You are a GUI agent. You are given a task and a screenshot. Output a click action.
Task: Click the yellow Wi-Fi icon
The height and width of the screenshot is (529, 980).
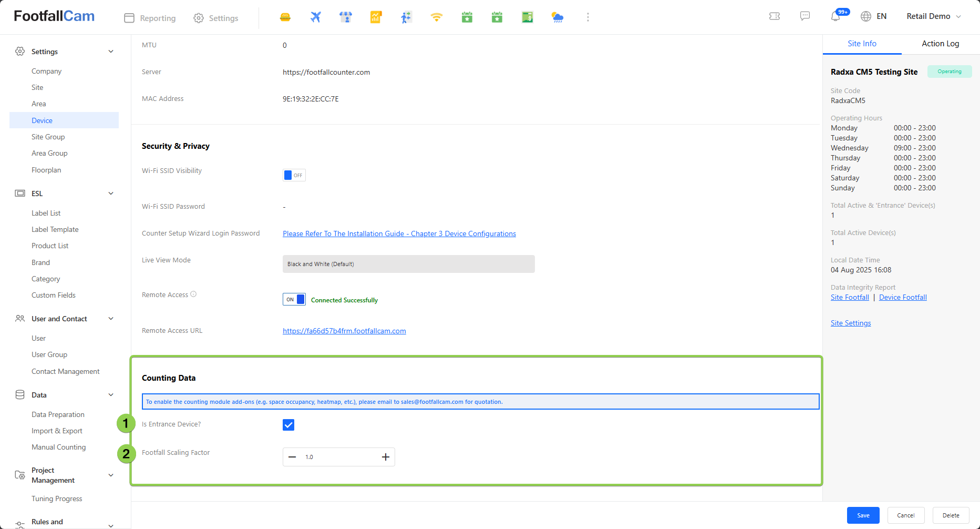click(x=436, y=17)
